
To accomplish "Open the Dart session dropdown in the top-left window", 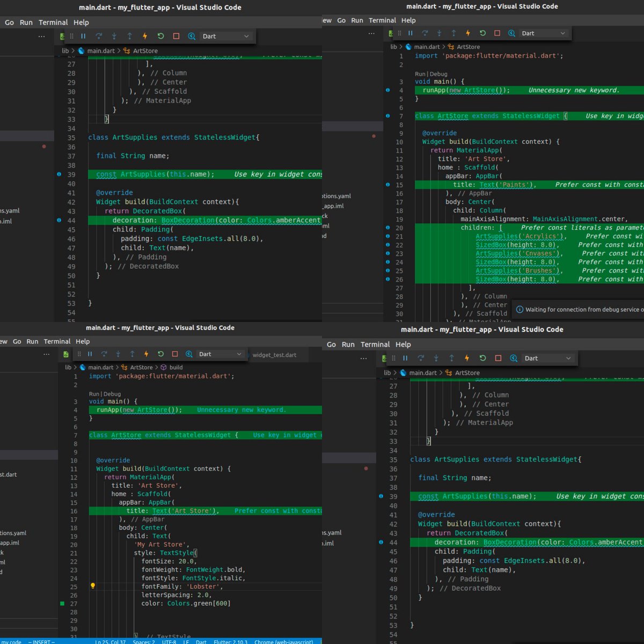I will click(x=226, y=36).
